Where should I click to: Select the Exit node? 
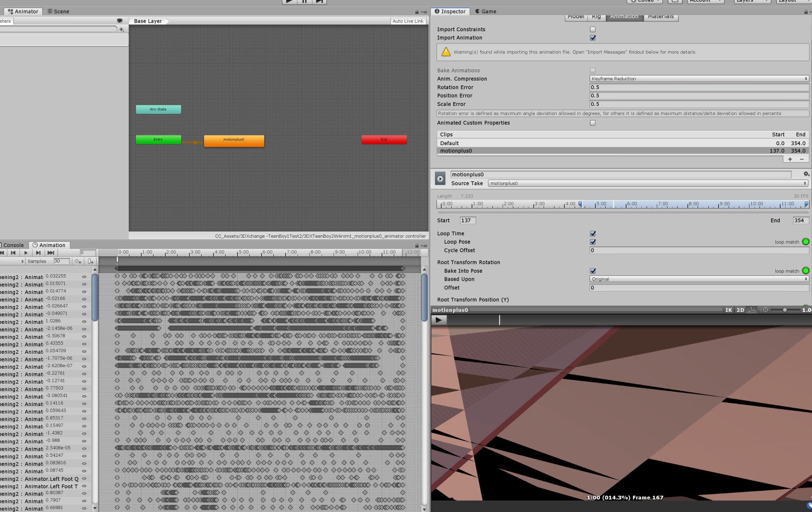(384, 140)
